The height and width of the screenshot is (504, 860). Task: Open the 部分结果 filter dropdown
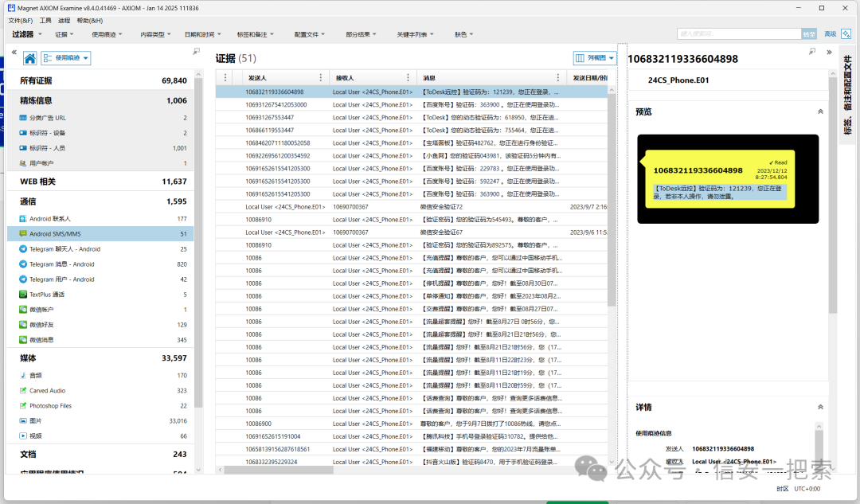point(361,34)
